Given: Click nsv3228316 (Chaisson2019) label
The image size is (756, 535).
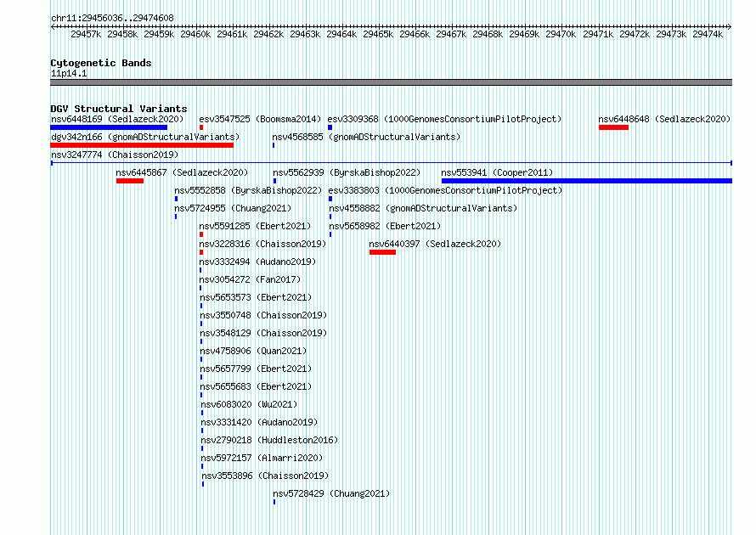Looking at the screenshot, I should [262, 244].
